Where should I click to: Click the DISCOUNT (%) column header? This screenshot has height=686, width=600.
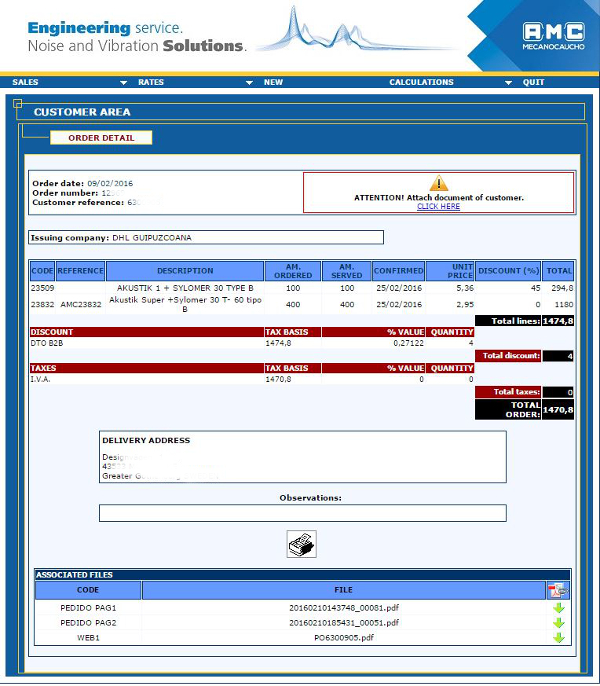click(x=508, y=271)
